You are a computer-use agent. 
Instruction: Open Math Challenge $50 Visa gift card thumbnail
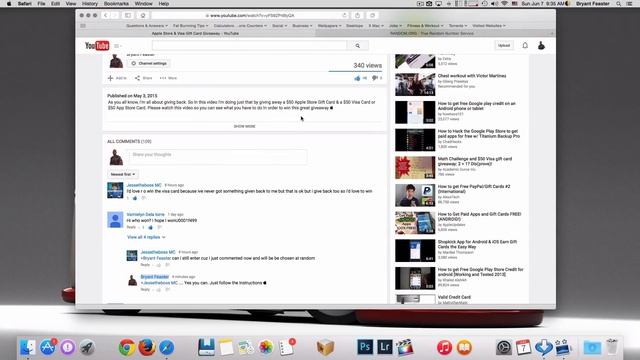tap(415, 168)
